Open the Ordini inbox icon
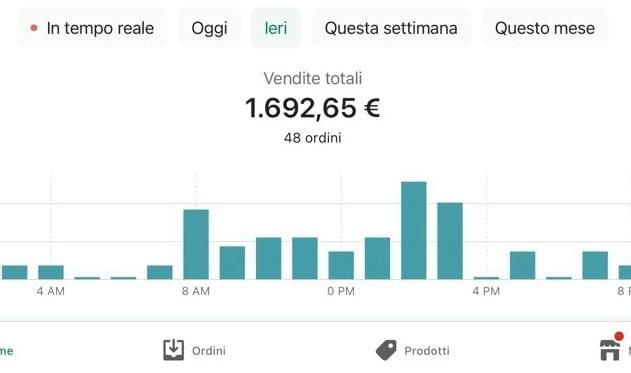 [x=173, y=350]
